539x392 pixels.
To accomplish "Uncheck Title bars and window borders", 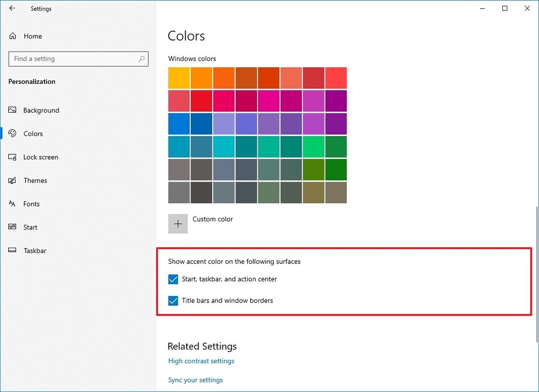I will [x=173, y=301].
